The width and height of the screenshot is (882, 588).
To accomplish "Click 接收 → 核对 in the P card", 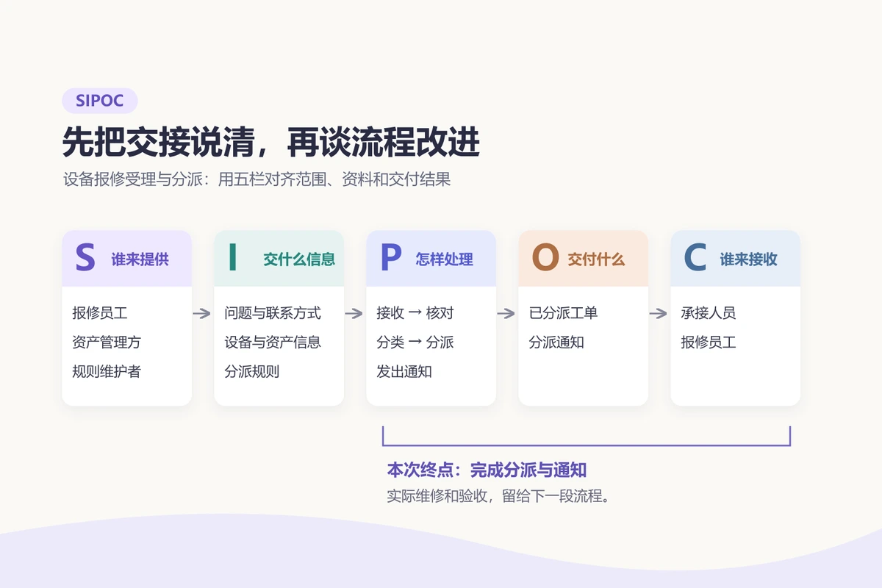I will tap(415, 313).
